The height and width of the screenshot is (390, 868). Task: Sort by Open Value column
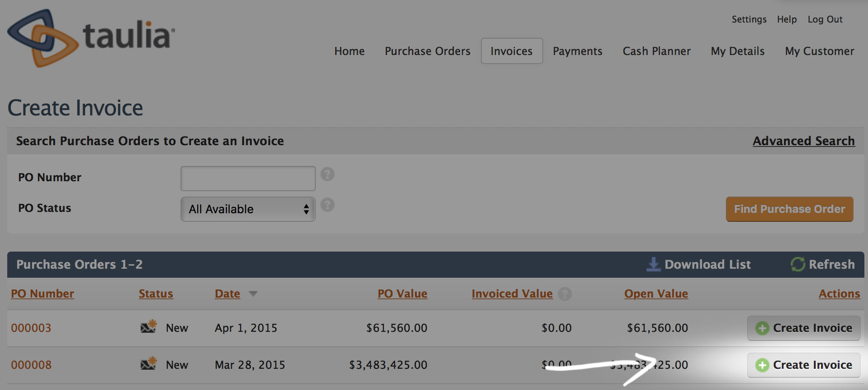pyautogui.click(x=656, y=294)
